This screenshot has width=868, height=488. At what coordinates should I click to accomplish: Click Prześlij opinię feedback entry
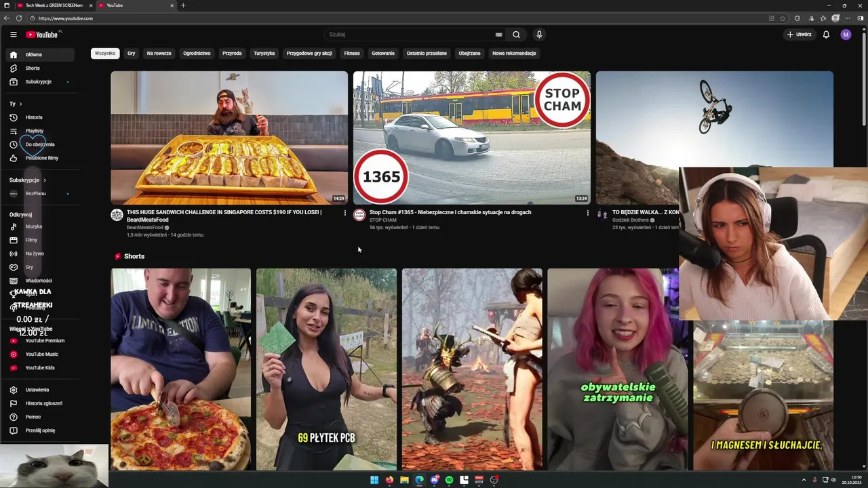[x=41, y=430]
